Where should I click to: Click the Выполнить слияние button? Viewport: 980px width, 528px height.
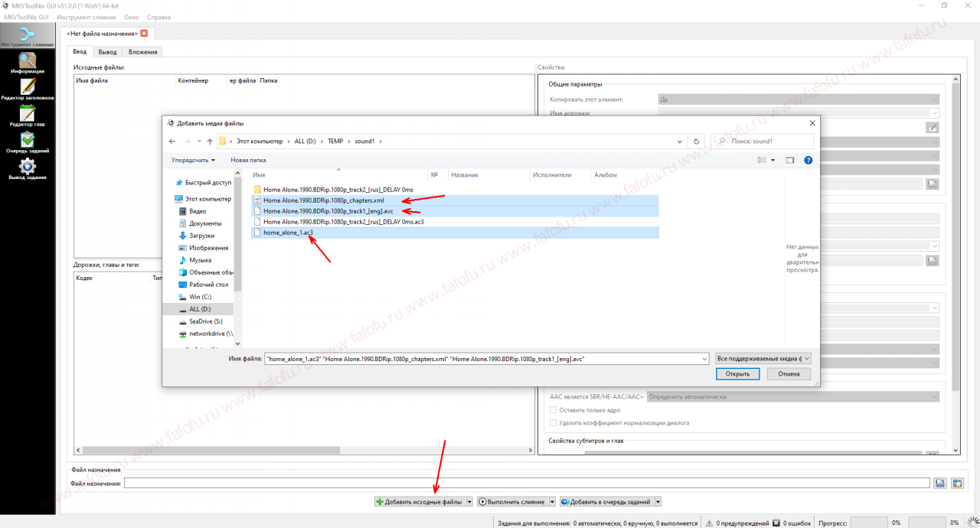click(x=512, y=502)
